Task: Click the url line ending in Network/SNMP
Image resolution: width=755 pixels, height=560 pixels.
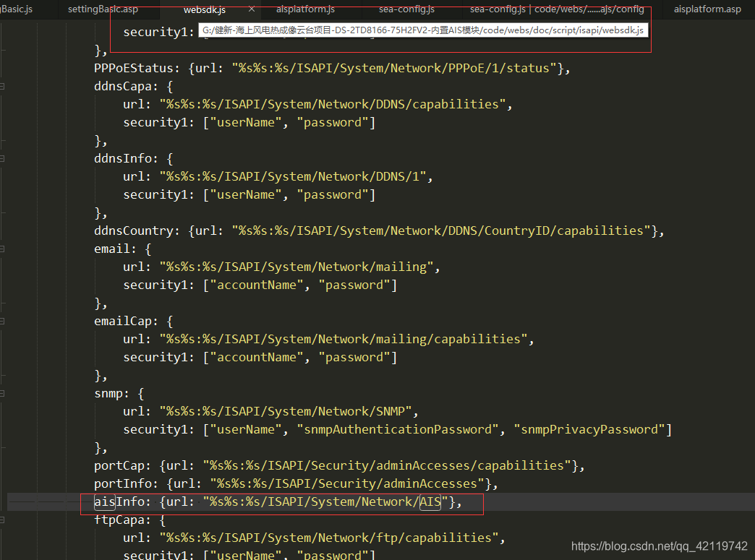Action: pyautogui.click(x=270, y=411)
